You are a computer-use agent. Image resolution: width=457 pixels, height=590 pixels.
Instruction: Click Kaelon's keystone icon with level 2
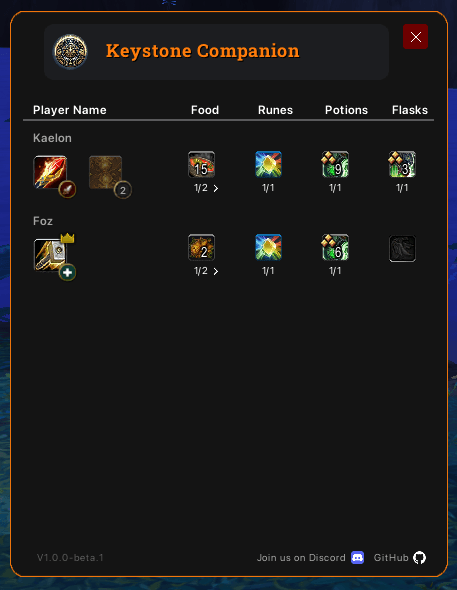[106, 172]
